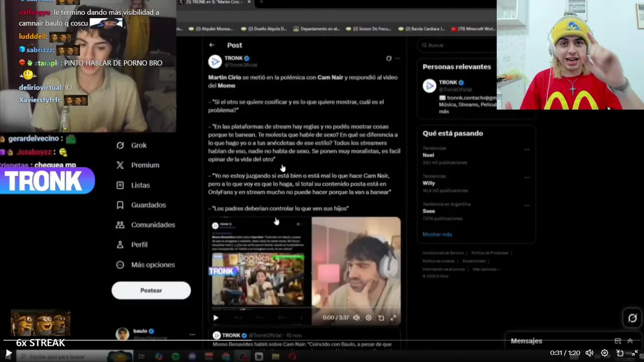Open a new browser tab with plus
This screenshot has height=362, width=644.
pyautogui.click(x=261, y=3)
